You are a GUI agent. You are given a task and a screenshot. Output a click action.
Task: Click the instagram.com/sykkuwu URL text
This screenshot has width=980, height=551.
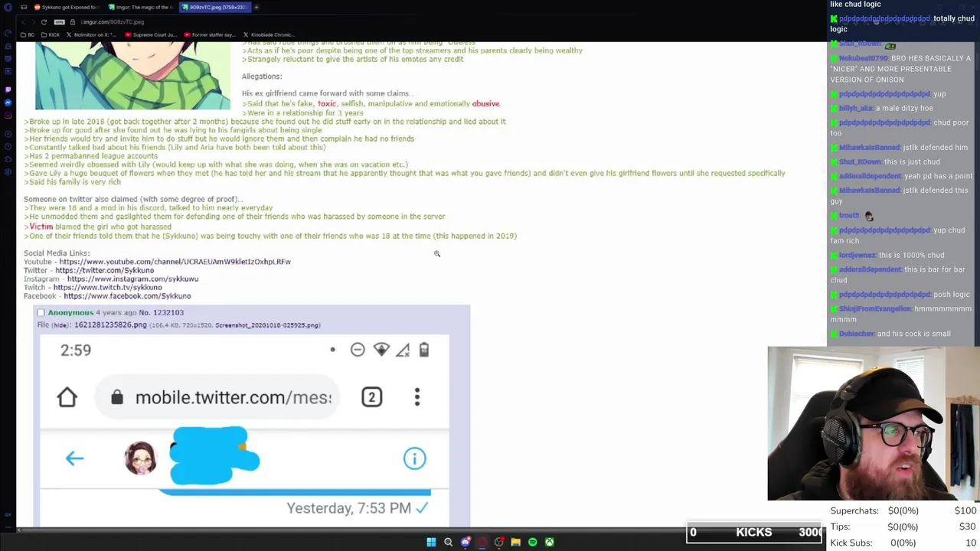(132, 279)
